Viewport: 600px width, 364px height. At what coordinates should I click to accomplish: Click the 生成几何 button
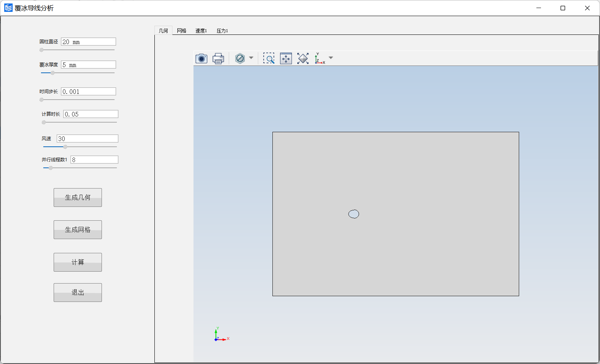tap(78, 197)
